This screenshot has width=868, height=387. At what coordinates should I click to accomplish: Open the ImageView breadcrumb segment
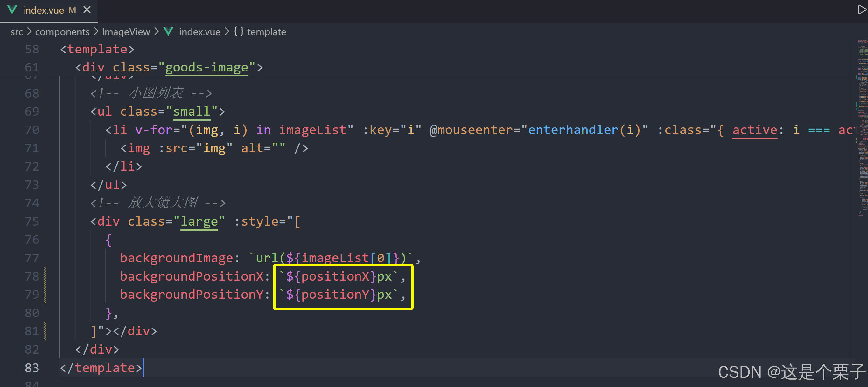coord(126,32)
